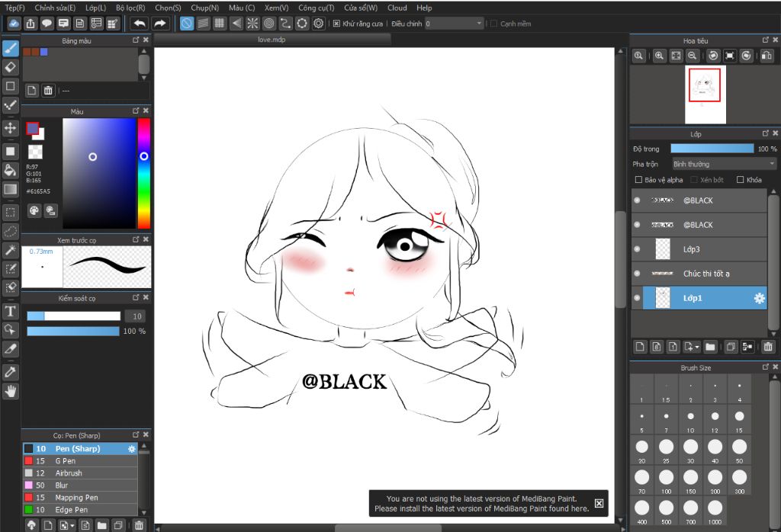Enable the radial snap guide
781x532 pixels.
click(252, 24)
